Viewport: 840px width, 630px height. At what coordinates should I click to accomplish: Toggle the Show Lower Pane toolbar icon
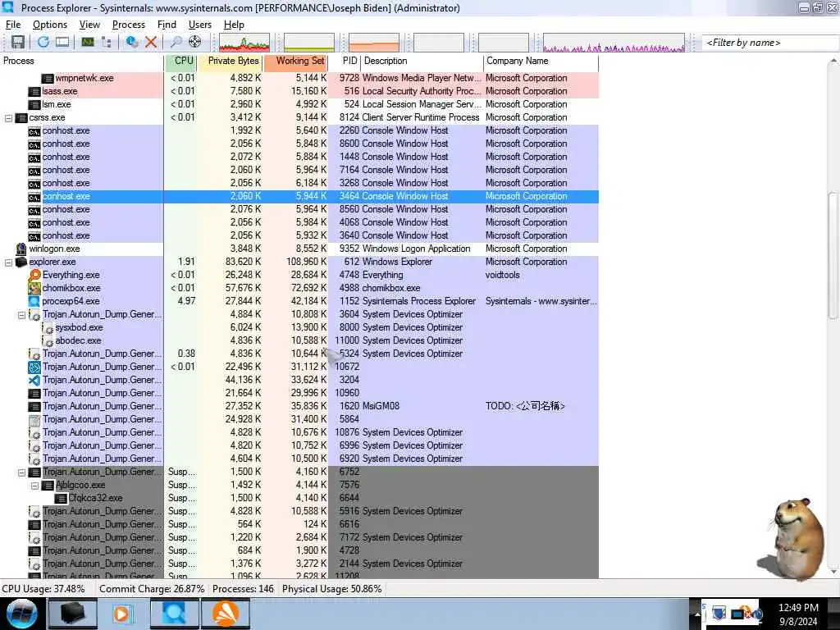click(62, 42)
